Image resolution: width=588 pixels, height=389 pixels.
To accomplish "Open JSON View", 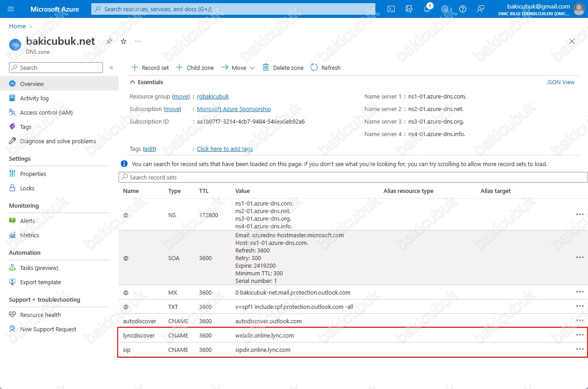I will [x=561, y=82].
